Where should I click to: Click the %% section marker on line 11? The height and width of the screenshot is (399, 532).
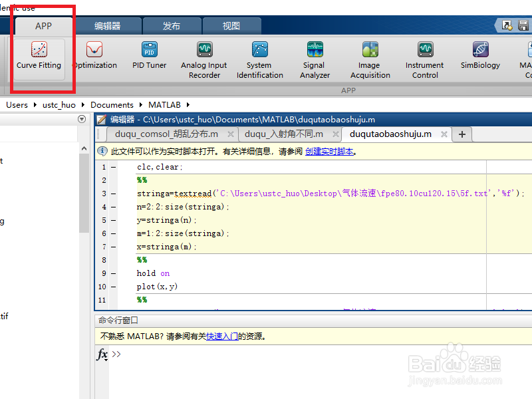(x=142, y=300)
